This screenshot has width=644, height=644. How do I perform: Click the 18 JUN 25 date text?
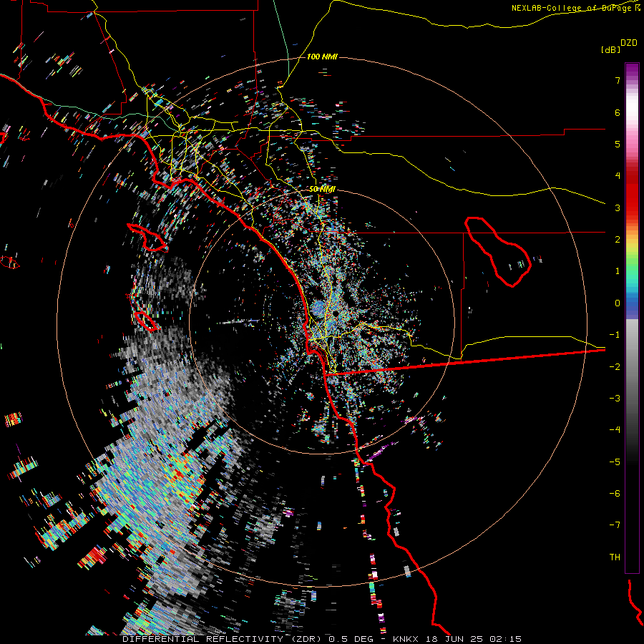tap(453, 639)
